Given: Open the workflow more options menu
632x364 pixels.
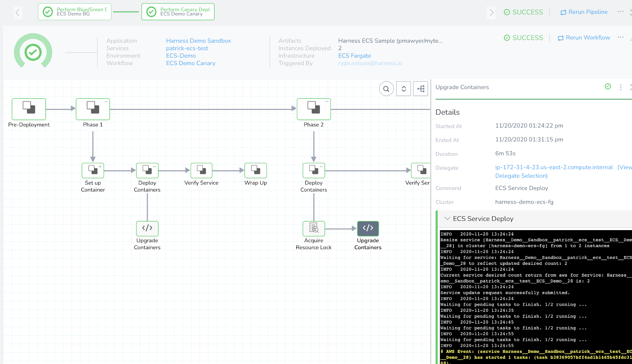Looking at the screenshot, I should tap(621, 38).
